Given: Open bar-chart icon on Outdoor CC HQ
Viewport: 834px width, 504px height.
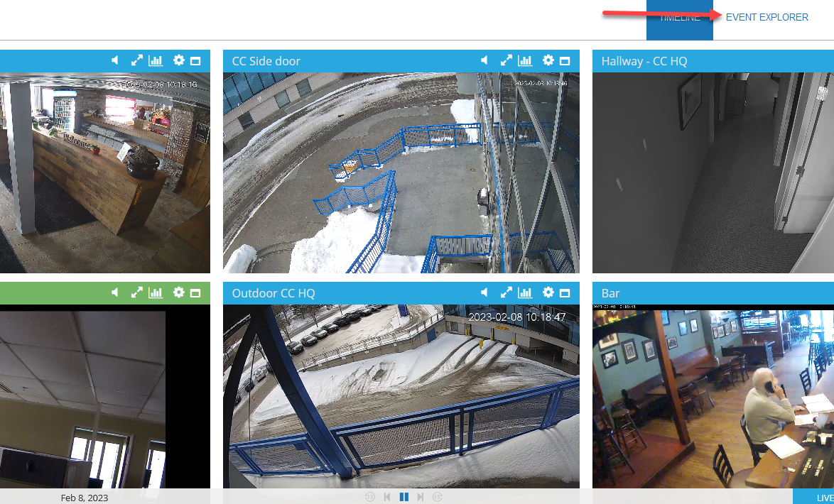Looking at the screenshot, I should (x=525, y=292).
